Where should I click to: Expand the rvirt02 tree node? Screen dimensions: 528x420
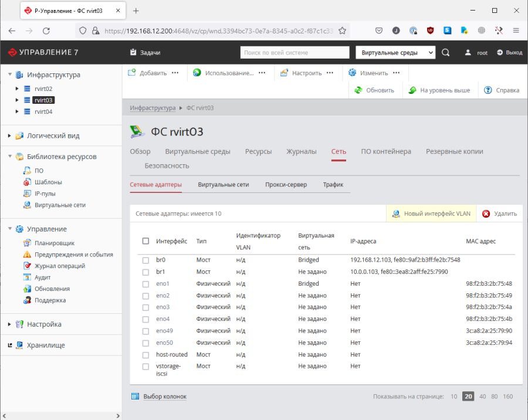tap(18, 89)
